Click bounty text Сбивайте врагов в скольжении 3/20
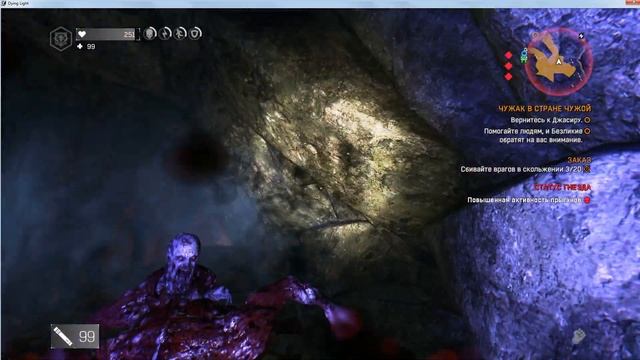The width and height of the screenshot is (640, 360). click(x=521, y=169)
